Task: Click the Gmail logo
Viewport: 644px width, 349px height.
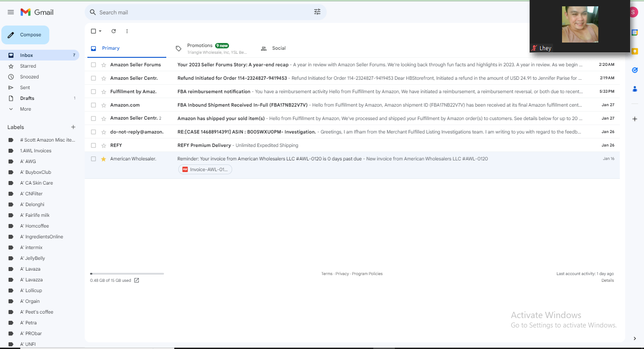Action: [x=37, y=12]
